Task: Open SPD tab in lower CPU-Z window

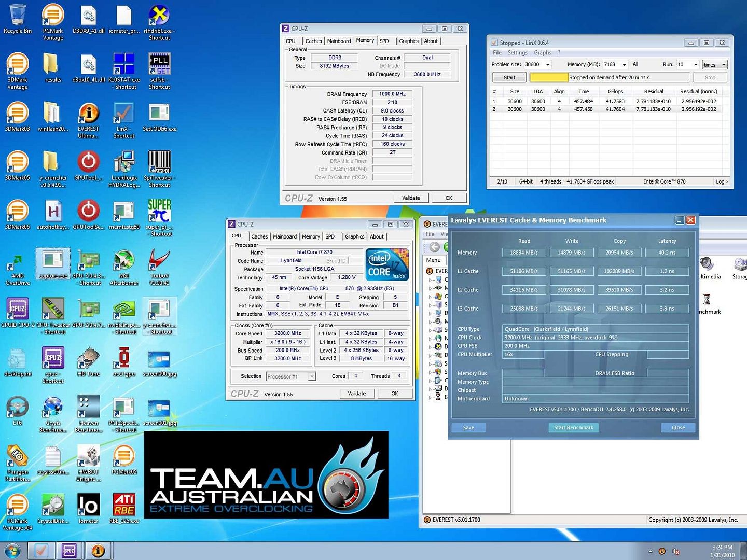Action: click(330, 236)
